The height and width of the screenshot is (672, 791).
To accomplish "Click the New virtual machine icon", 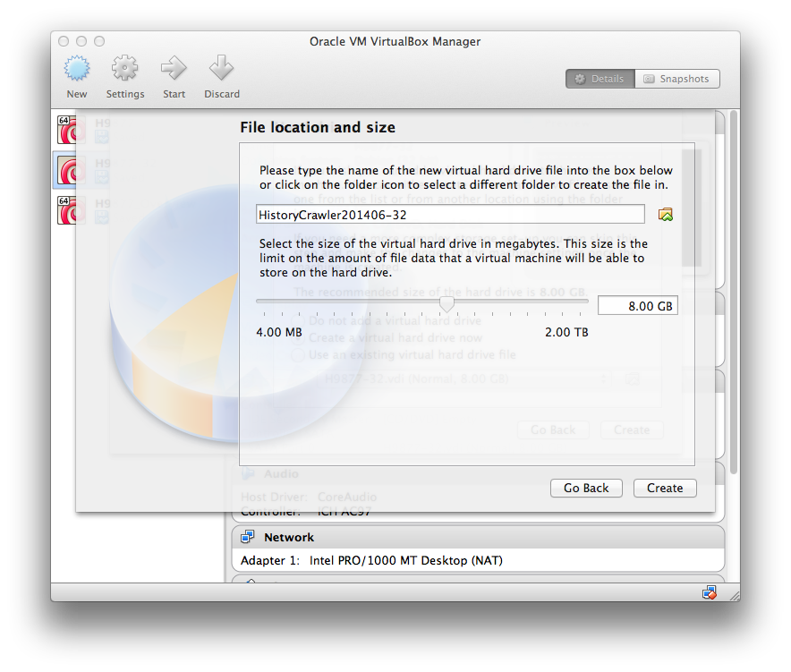I will [x=77, y=69].
